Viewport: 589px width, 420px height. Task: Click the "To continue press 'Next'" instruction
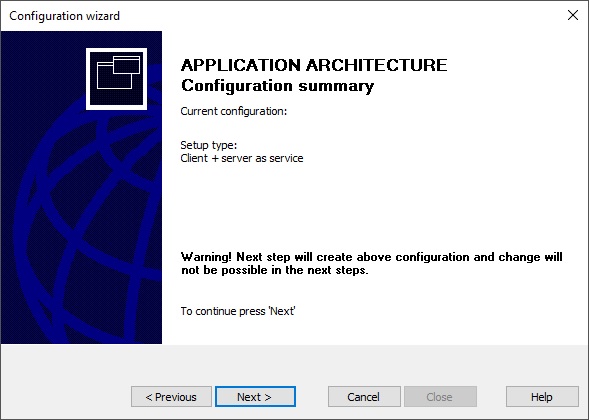(x=238, y=311)
